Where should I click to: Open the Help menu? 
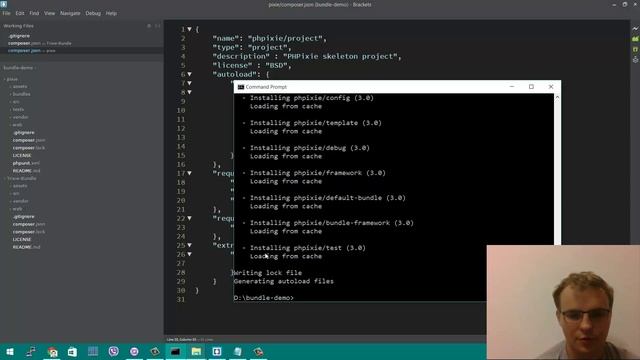(x=111, y=13)
